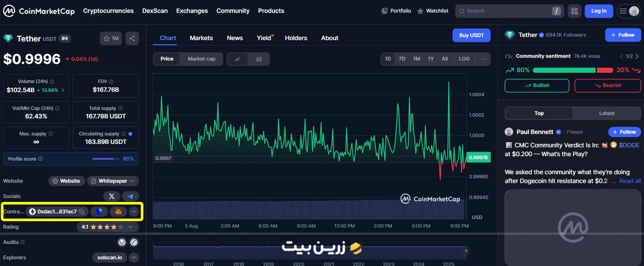Open Tether's X (Twitter) social link

click(112, 196)
